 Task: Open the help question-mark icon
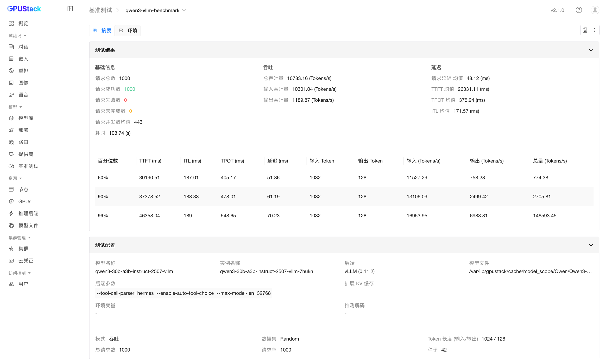(579, 10)
